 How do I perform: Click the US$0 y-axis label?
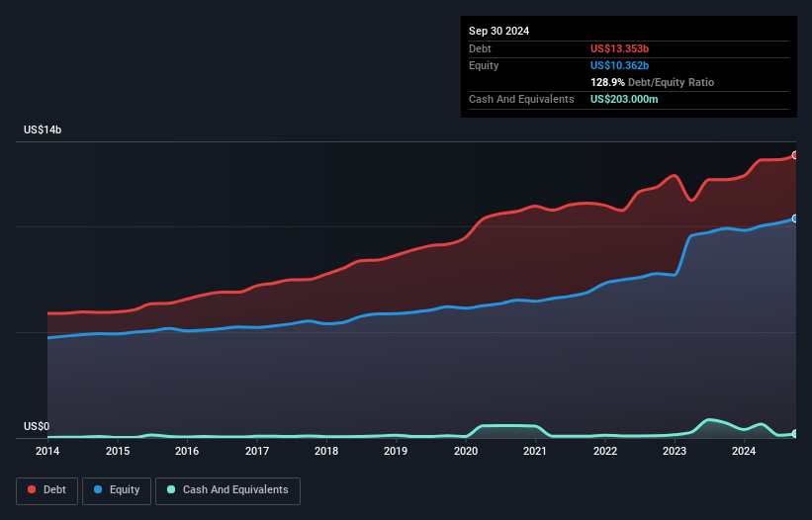pyautogui.click(x=37, y=426)
